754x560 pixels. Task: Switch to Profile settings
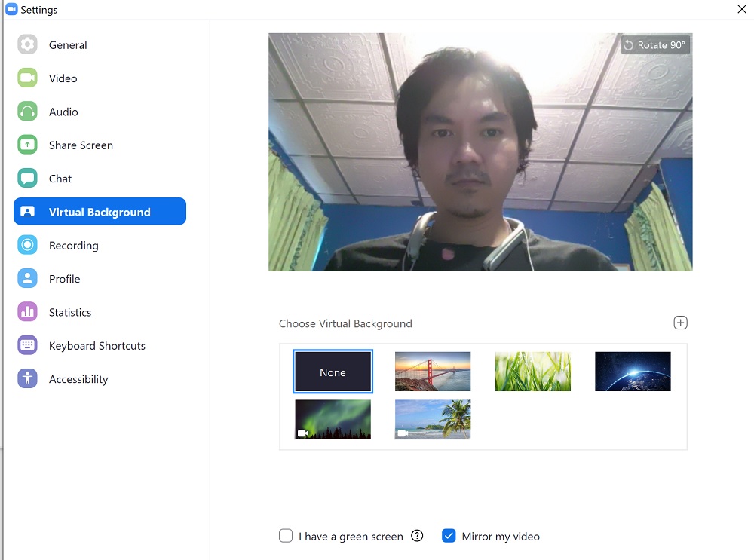pos(100,278)
